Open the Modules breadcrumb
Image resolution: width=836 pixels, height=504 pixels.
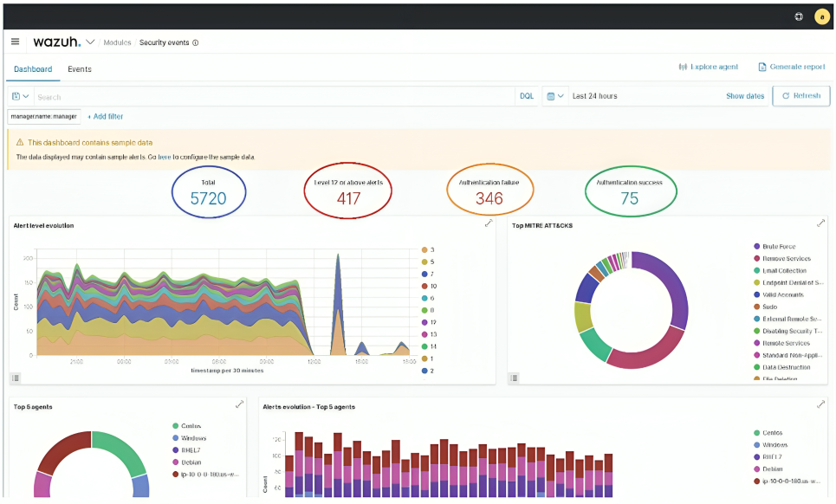(117, 42)
